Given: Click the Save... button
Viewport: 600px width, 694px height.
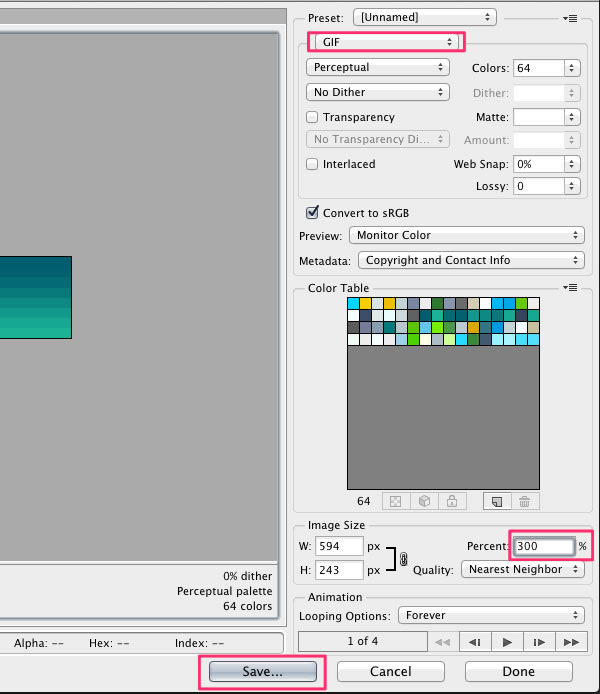Looking at the screenshot, I should point(262,671).
